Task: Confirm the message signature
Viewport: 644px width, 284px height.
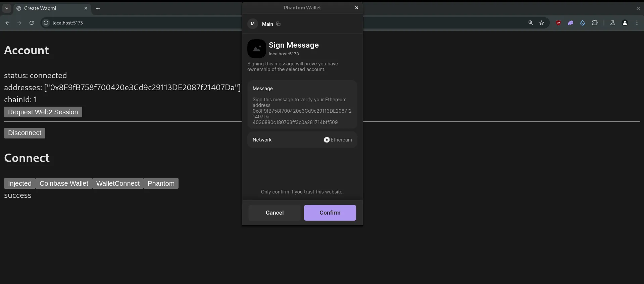Action: coord(330,213)
